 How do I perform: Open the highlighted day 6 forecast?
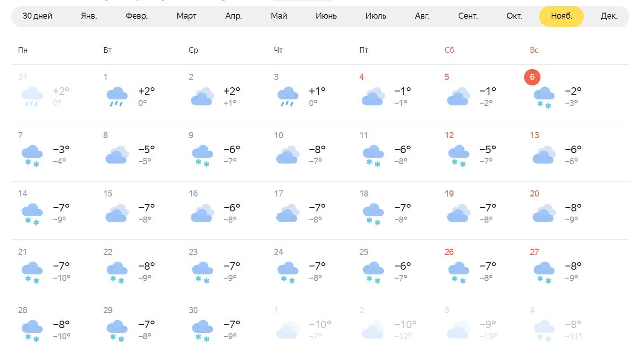click(x=532, y=77)
